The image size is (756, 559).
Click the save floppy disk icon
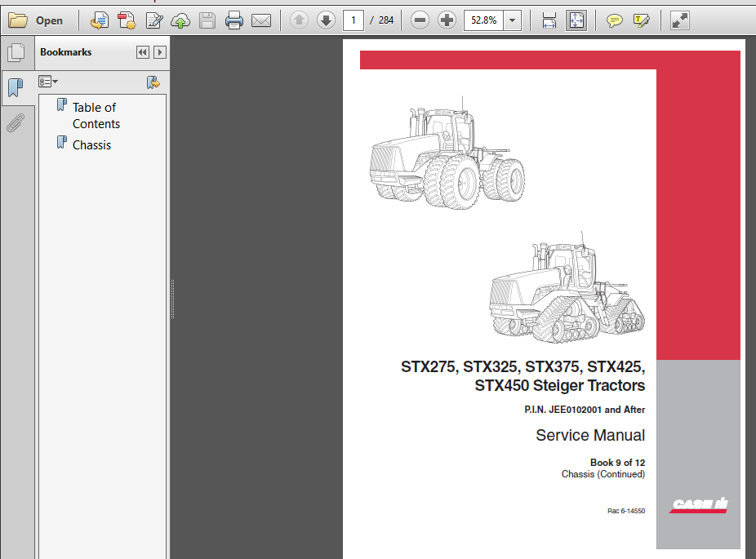(x=207, y=20)
